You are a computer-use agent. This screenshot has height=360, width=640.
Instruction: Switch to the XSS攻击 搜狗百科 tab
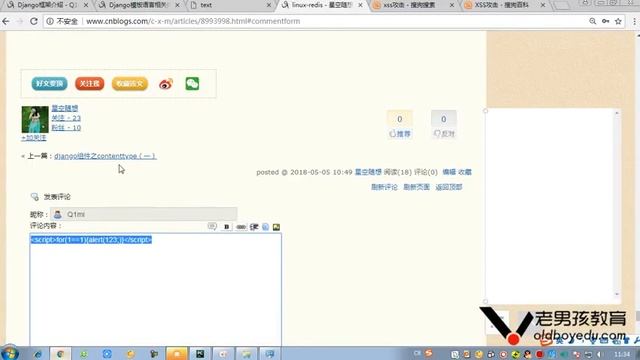[504, 5]
